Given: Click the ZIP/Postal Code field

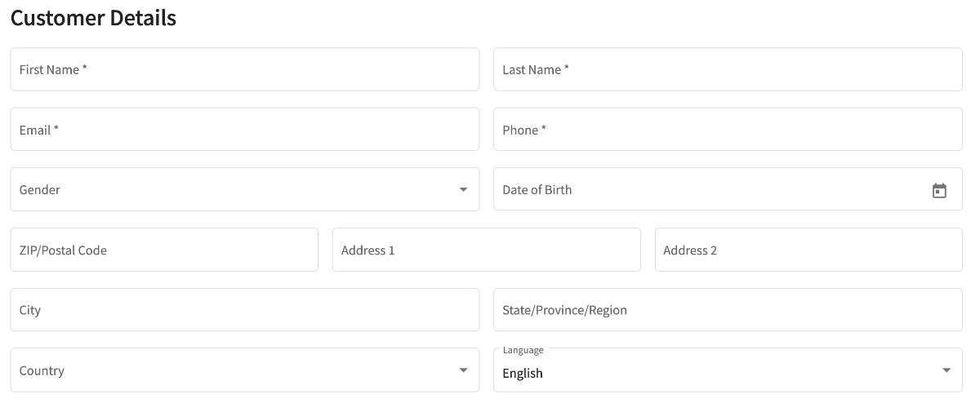Looking at the screenshot, I should [163, 250].
